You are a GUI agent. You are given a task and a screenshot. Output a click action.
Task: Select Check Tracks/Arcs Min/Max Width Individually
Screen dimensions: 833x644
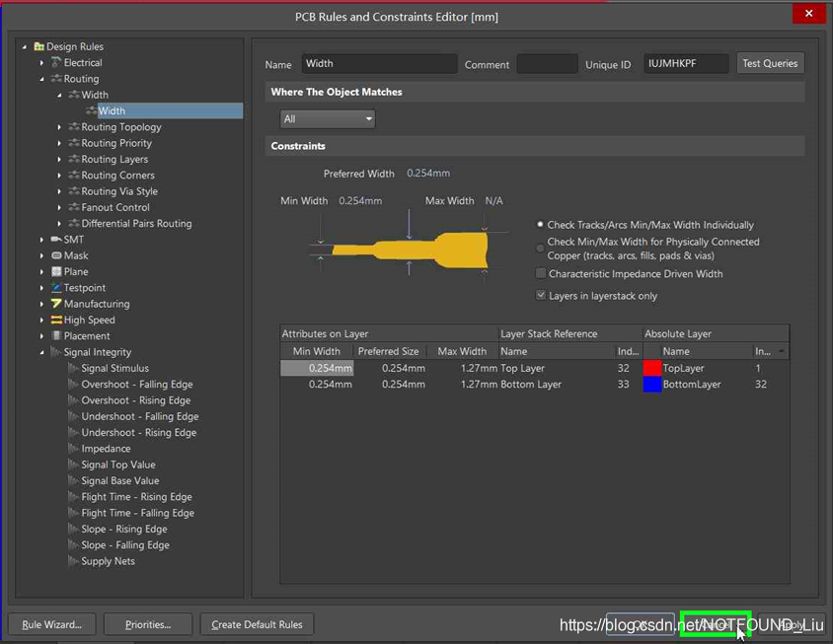point(540,225)
